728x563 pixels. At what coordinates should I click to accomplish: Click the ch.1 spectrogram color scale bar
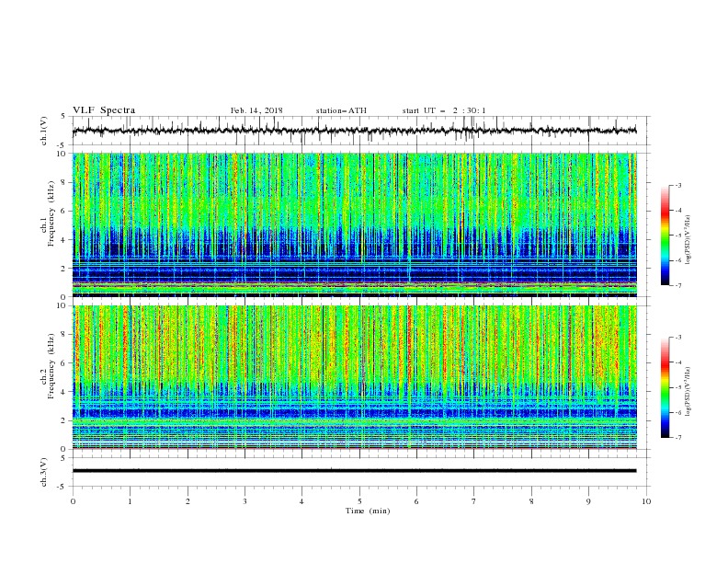(665, 236)
